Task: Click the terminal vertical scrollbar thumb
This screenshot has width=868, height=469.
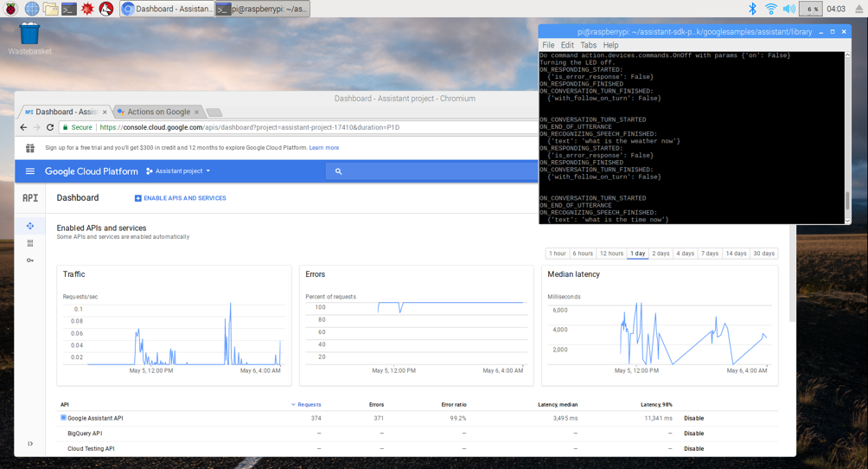Action: [847, 201]
